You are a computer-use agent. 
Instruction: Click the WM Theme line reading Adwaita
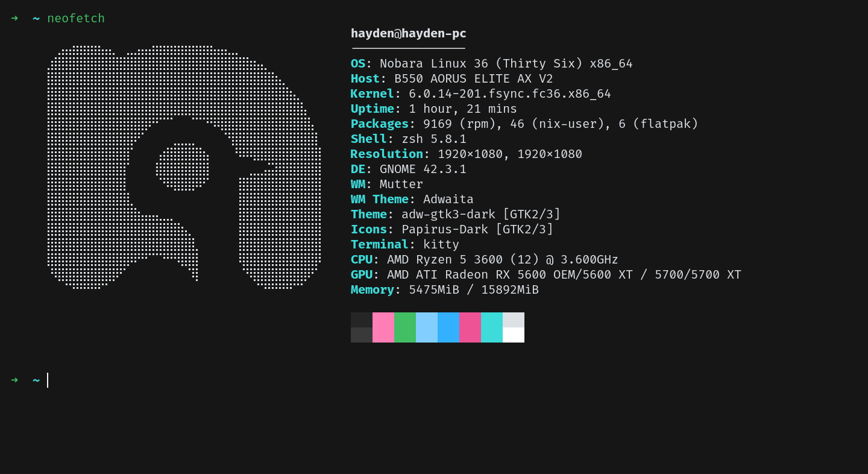pos(412,199)
